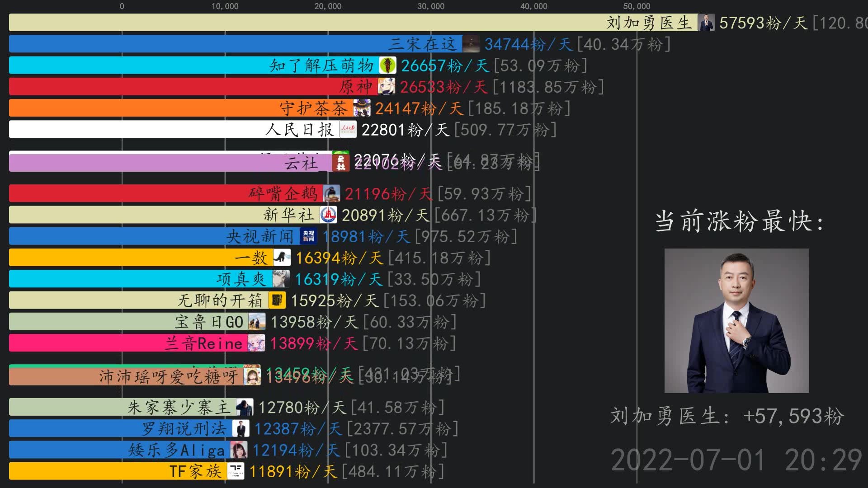The width and height of the screenshot is (868, 488).
Task: Click the 新华社 logo icon
Action: coord(329,215)
